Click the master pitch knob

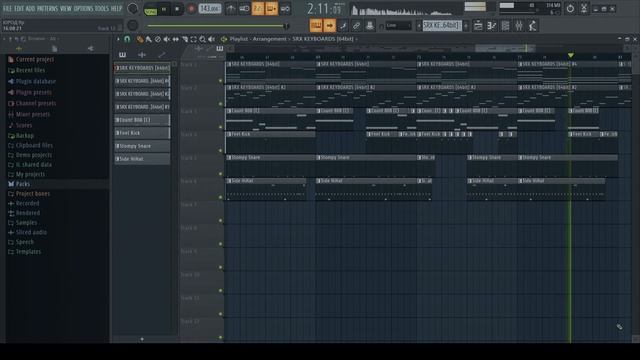[133, 26]
